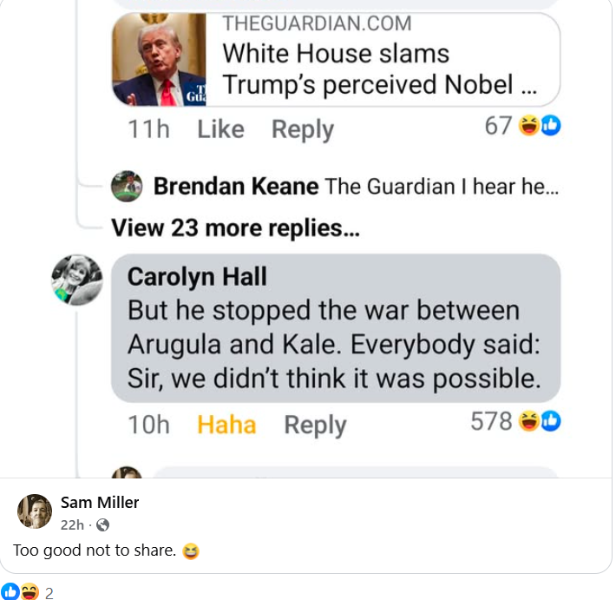The width and height of the screenshot is (616, 600).
Task: Open the Guardian article thumbnail image
Action: pos(159,59)
